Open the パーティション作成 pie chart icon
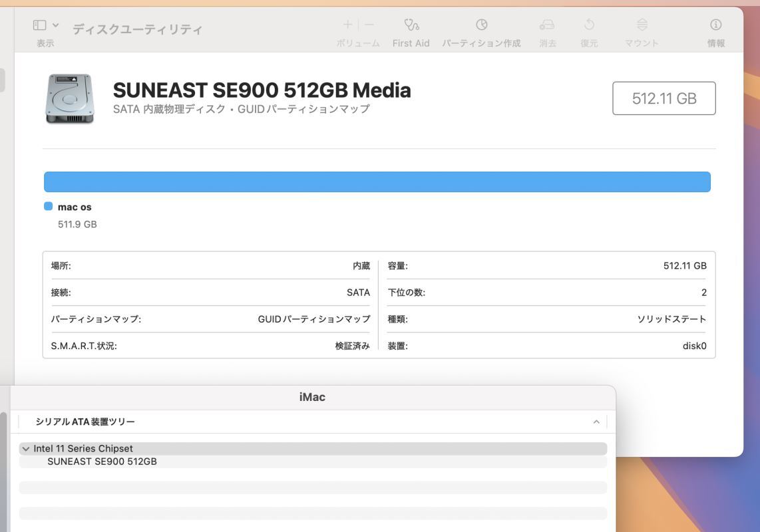 [x=481, y=25]
